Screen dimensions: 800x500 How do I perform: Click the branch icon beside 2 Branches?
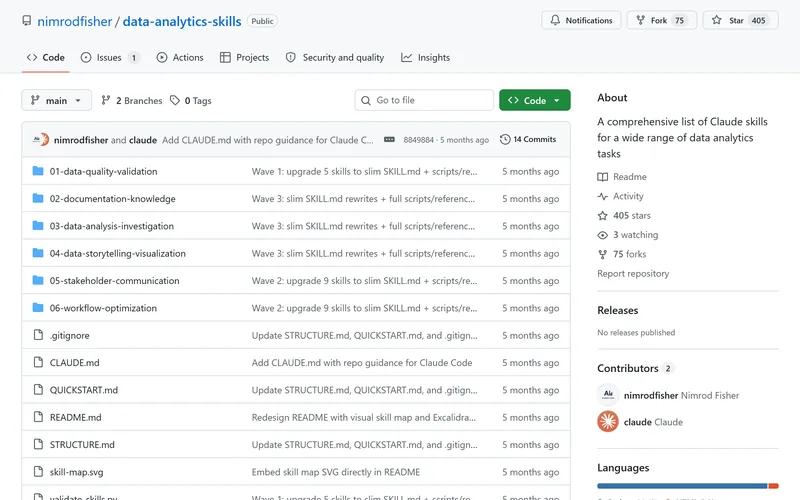pos(106,100)
